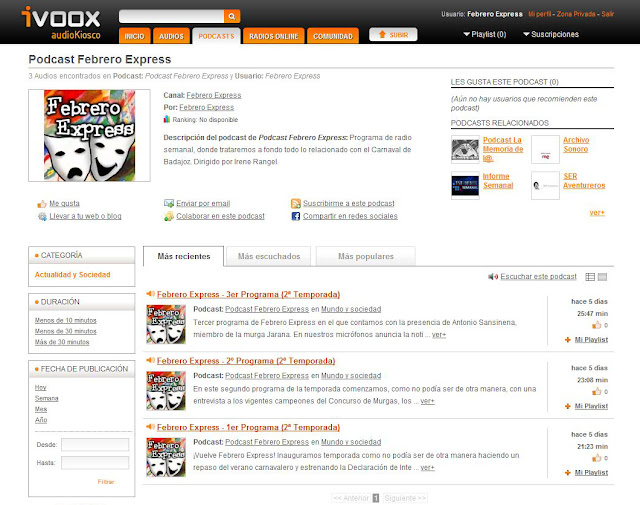Open the Suscripciones dropdown

[551, 34]
